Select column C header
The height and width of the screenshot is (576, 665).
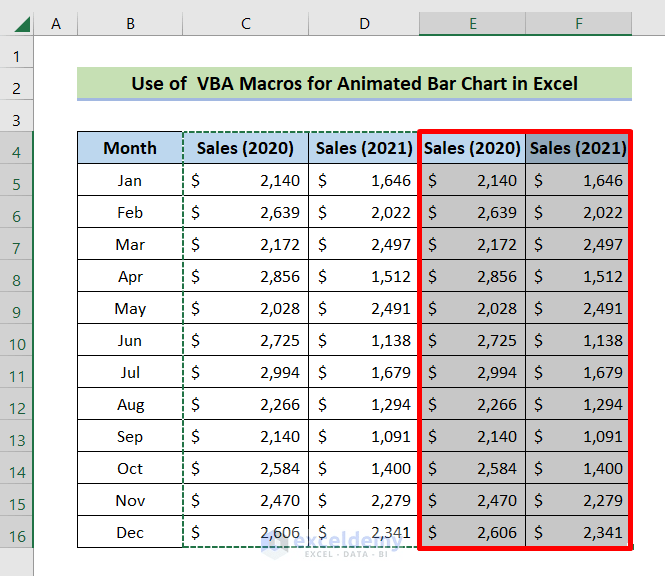click(246, 24)
